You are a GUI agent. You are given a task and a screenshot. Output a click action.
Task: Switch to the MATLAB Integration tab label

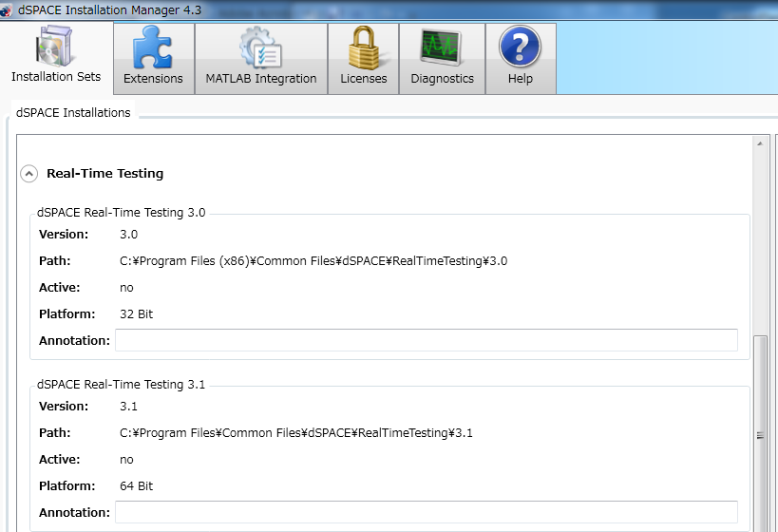(x=261, y=79)
